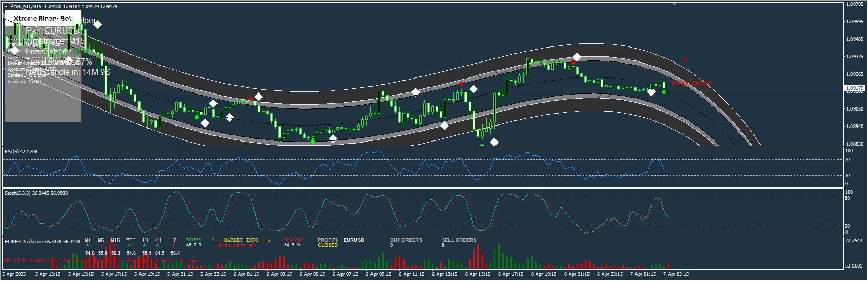Click the TREND DOWN label on the chart
The image size is (868, 281).
(x=691, y=83)
